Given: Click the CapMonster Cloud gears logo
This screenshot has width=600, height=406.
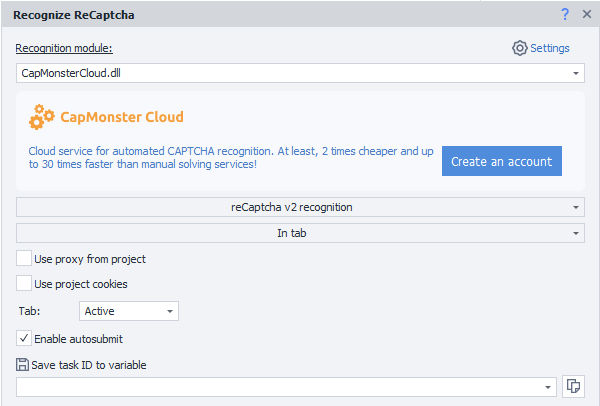Looking at the screenshot, I should tap(42, 118).
